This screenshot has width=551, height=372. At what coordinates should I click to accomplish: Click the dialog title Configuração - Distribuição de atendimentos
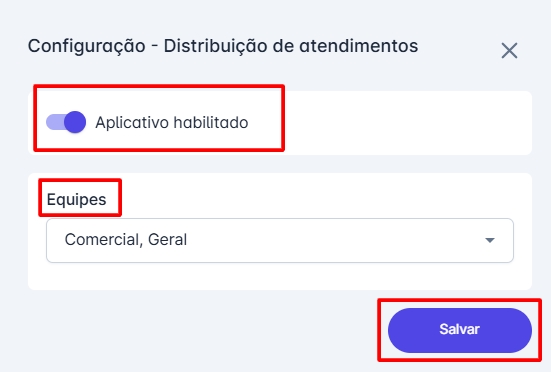click(223, 46)
